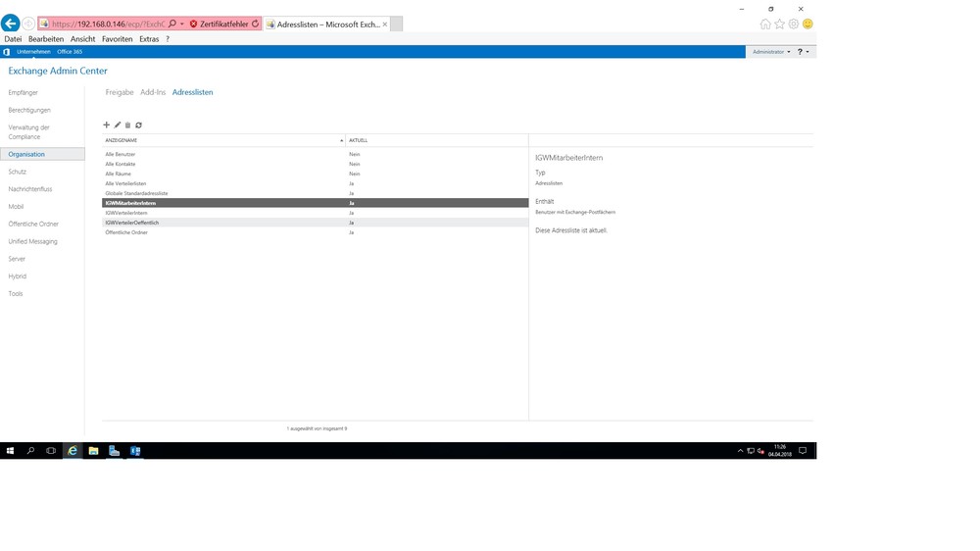
Task: Open the browser favorites star
Action: [780, 24]
